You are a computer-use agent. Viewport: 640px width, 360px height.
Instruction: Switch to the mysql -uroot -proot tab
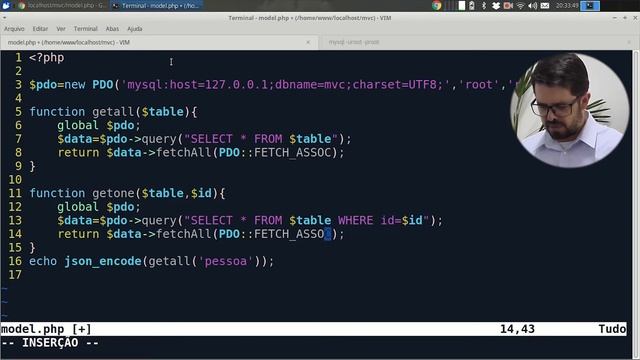point(478,42)
